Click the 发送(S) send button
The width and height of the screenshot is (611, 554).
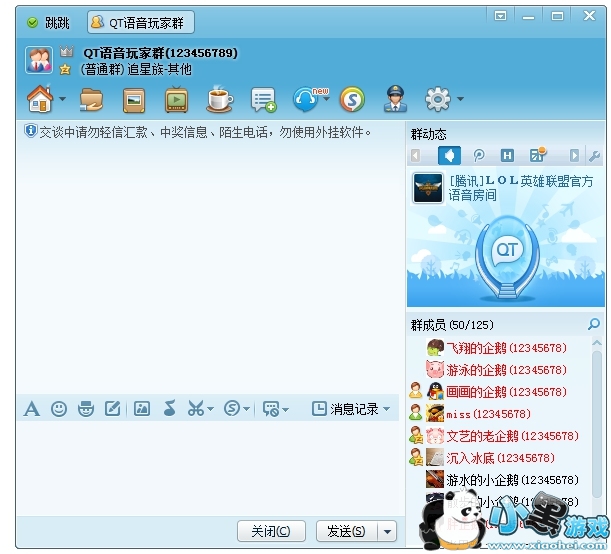tap(346, 531)
